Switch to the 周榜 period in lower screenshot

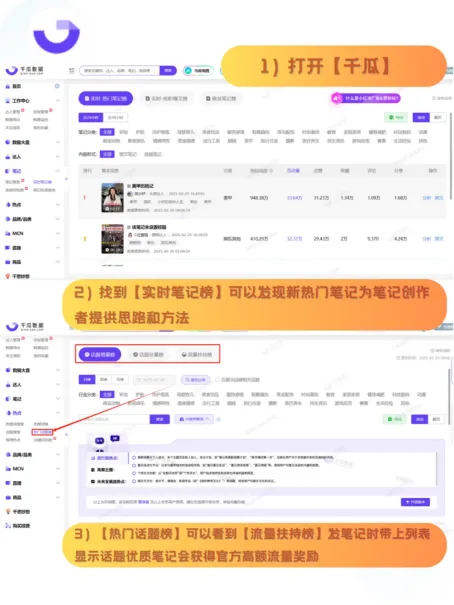click(103, 380)
